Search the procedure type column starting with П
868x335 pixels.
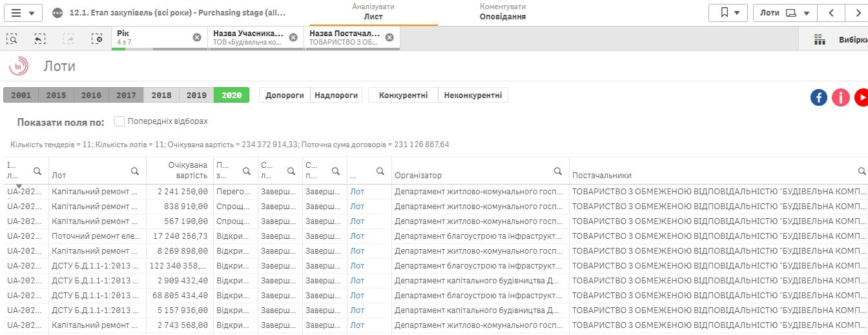247,171
